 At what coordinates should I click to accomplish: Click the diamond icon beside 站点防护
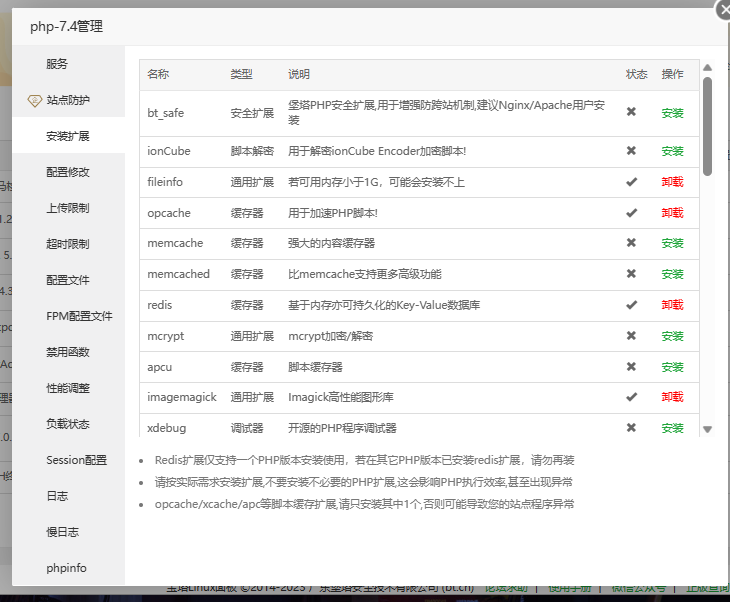(x=34, y=100)
